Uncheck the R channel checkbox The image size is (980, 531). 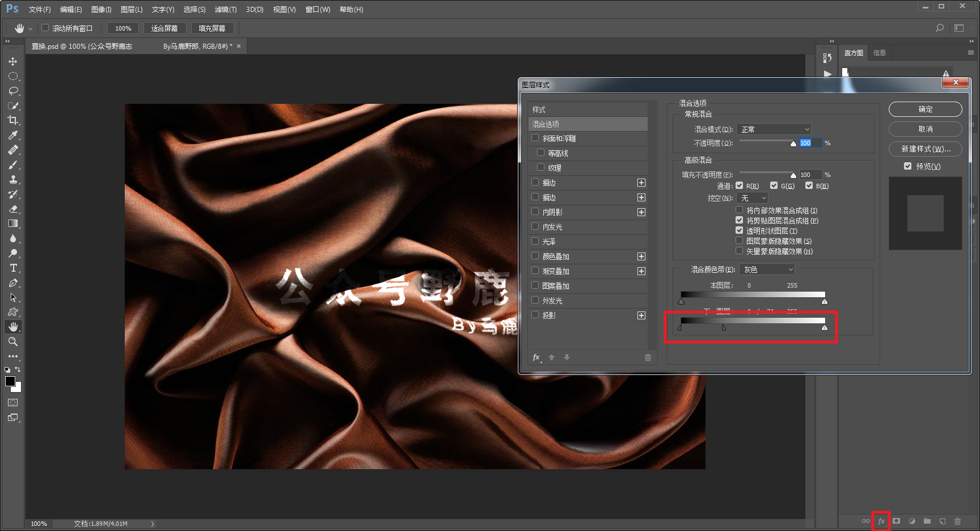coord(739,186)
